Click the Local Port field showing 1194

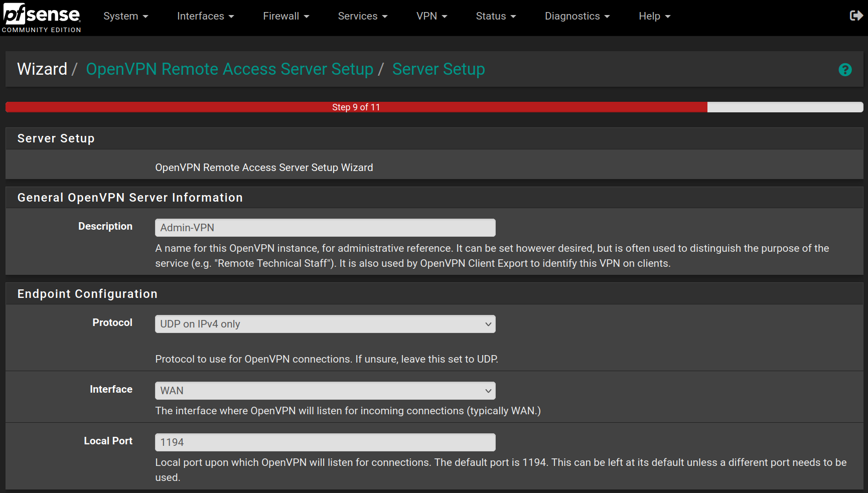coord(325,442)
